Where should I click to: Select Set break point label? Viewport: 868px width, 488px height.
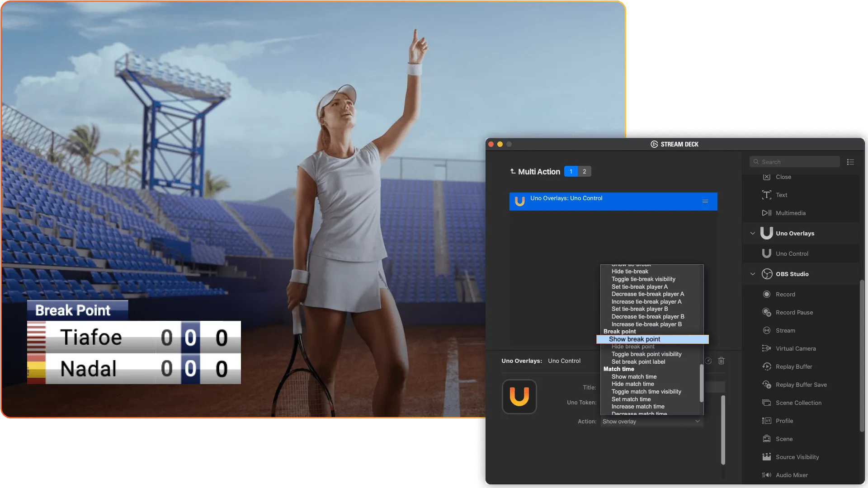pyautogui.click(x=638, y=362)
